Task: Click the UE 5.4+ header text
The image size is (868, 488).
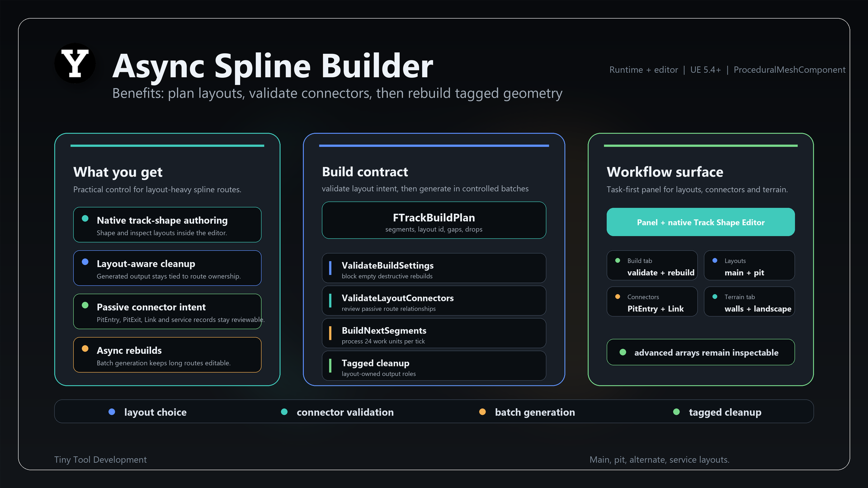Action: point(705,70)
